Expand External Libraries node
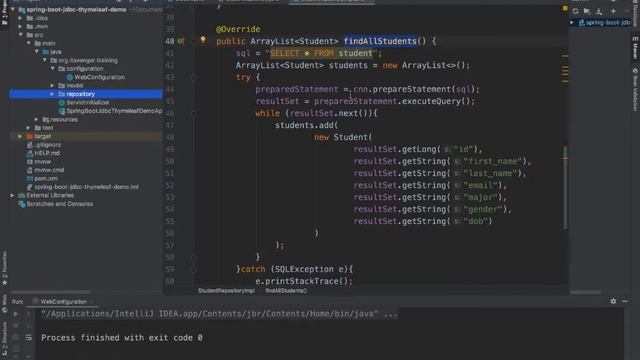The height and width of the screenshot is (360, 640). pos(13,196)
